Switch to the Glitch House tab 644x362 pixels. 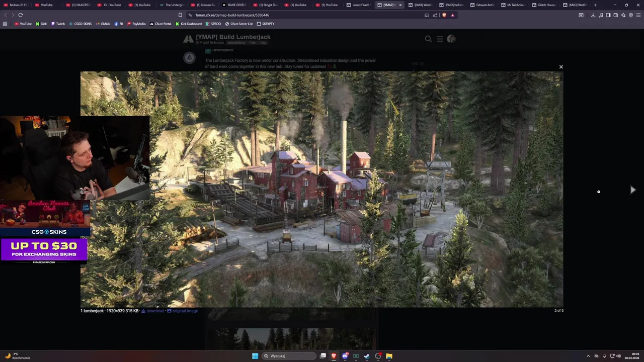coord(545,5)
